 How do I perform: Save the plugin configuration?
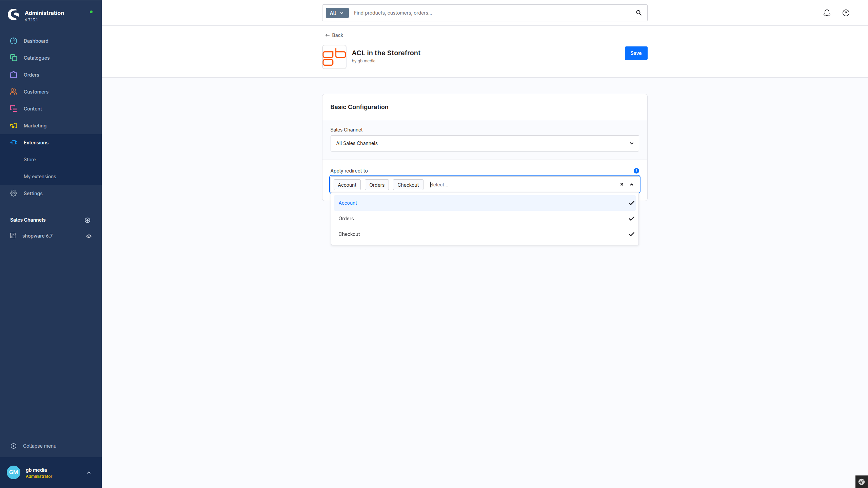pos(636,53)
